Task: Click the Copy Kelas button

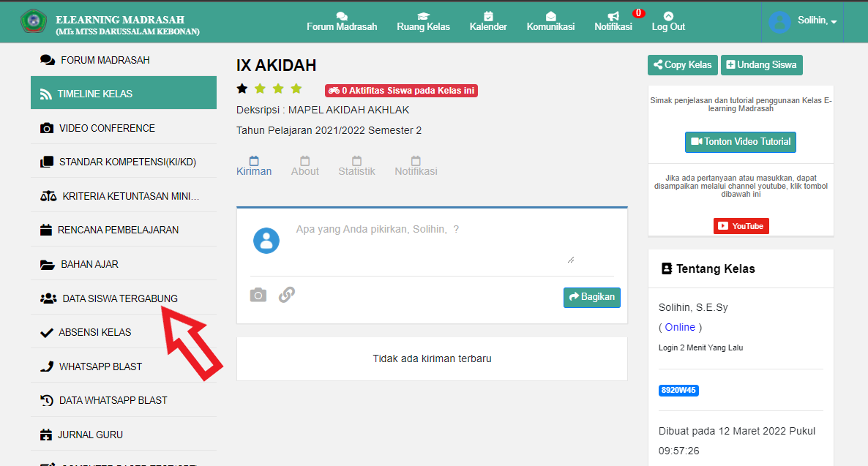Action: 682,65
